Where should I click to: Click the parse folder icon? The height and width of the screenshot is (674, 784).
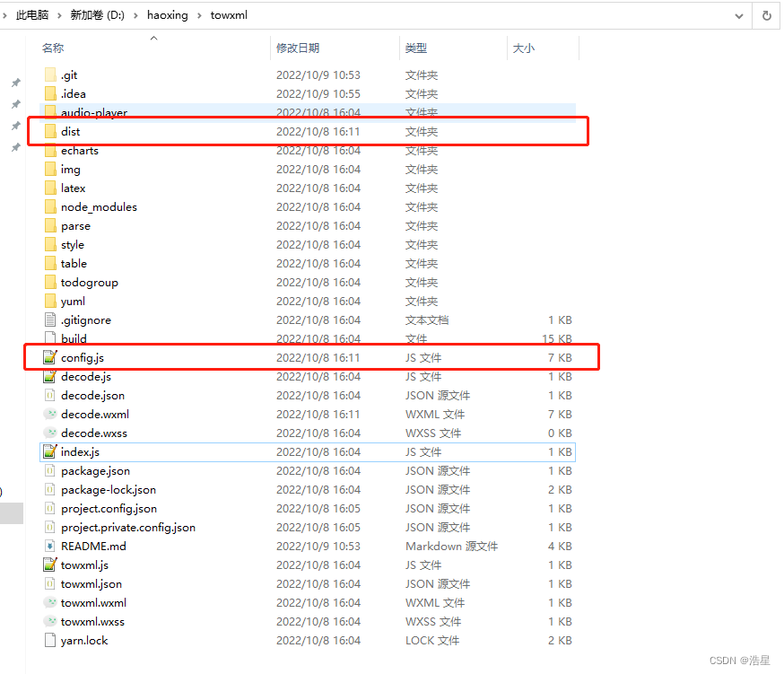(x=50, y=225)
